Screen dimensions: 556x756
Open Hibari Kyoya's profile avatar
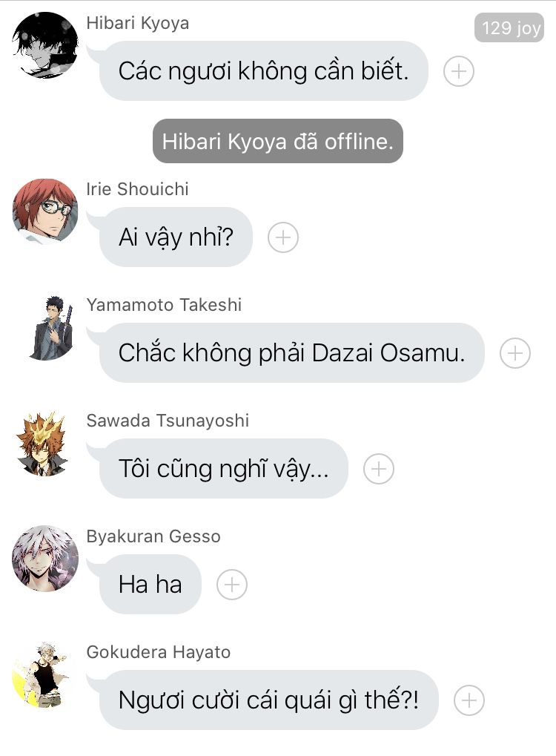point(45,45)
